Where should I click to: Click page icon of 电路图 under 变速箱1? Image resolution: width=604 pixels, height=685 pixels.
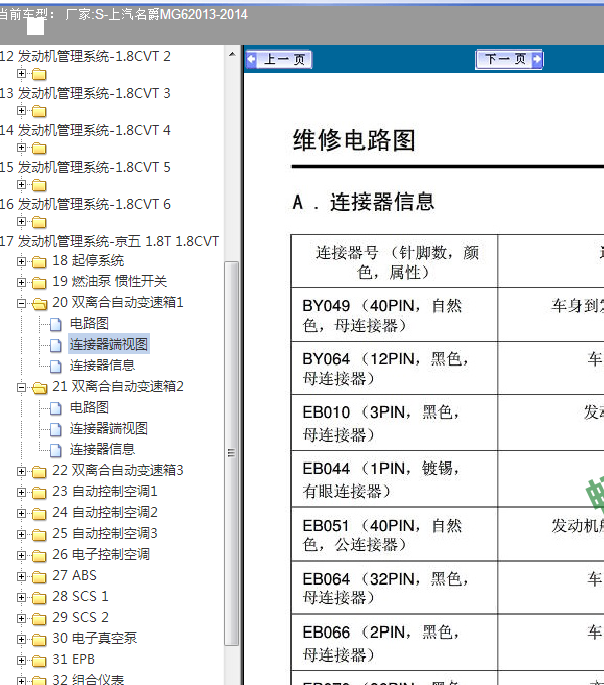(55, 324)
